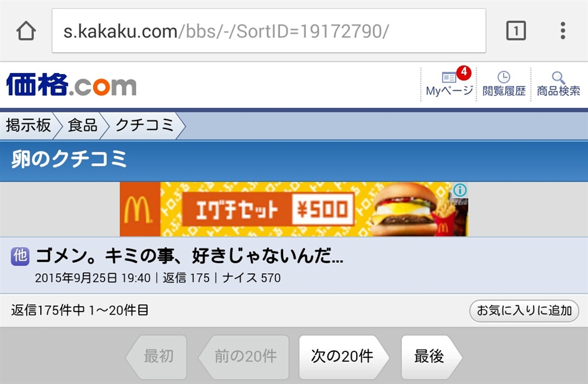This screenshot has height=384, width=588.
Task: Click the 前の20件 button
Action: pyautogui.click(x=245, y=356)
